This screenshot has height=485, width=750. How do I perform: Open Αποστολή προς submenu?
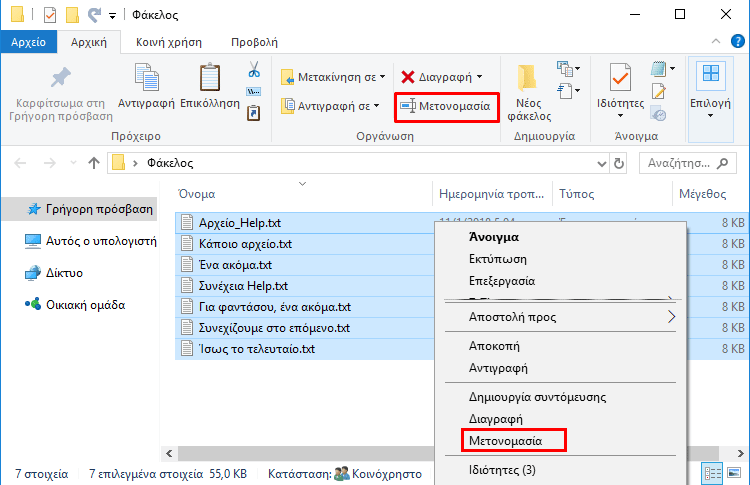click(561, 317)
